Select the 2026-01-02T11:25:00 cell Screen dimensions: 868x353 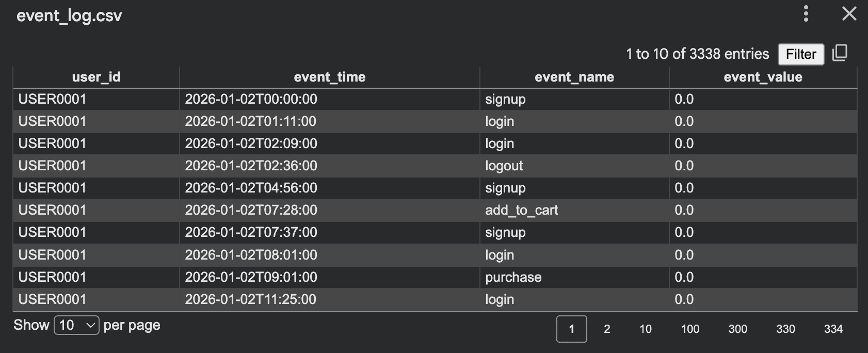click(x=330, y=299)
